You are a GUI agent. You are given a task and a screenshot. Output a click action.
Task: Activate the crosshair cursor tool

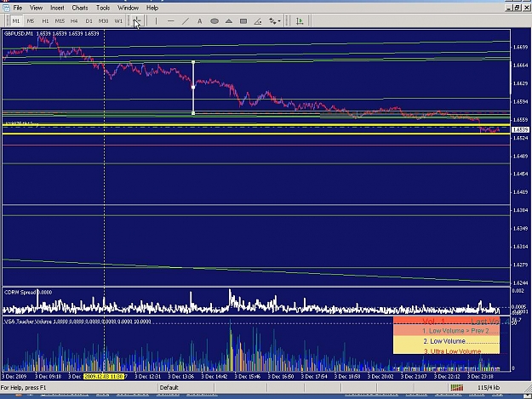coord(137,21)
